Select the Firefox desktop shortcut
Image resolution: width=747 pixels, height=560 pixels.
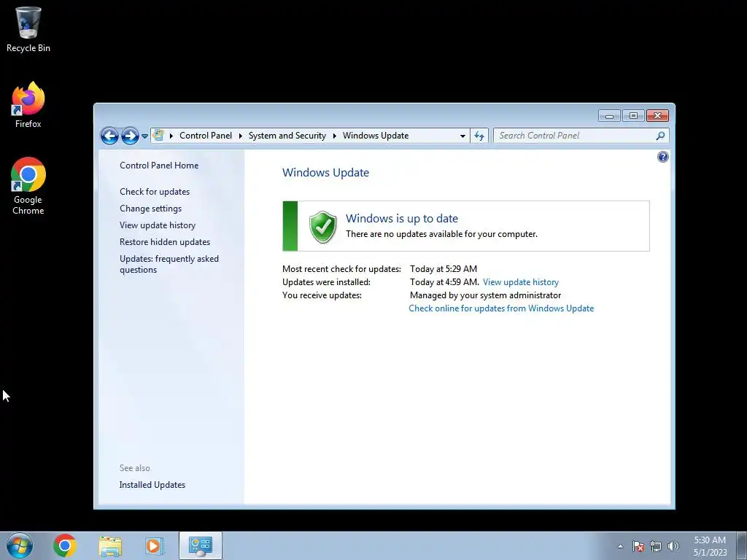click(x=28, y=105)
